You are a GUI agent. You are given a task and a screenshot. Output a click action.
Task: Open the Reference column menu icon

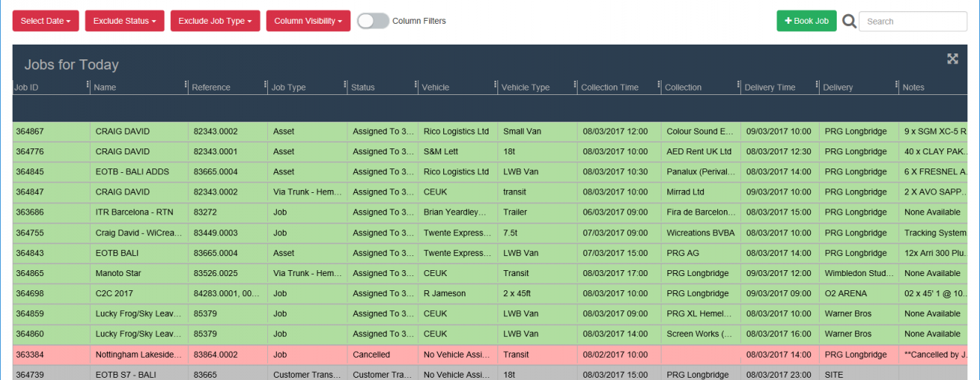pos(266,87)
